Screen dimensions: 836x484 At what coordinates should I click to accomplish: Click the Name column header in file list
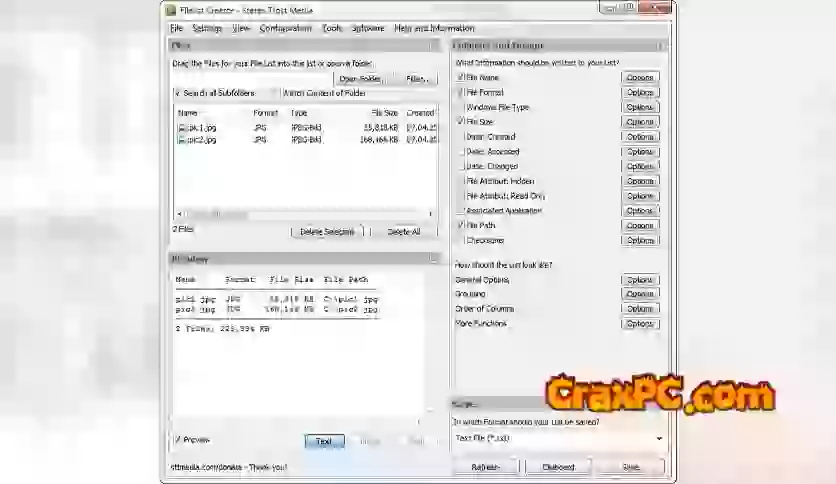(213, 113)
